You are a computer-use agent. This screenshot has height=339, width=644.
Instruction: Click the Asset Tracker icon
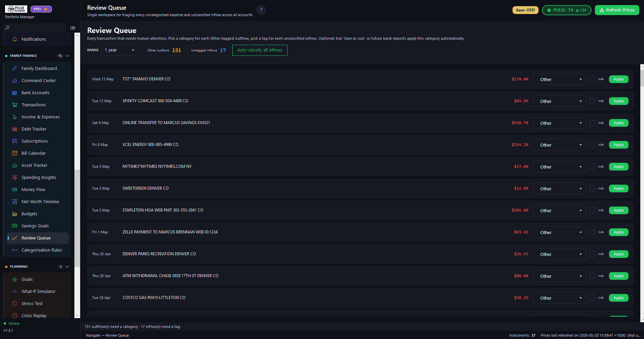pyautogui.click(x=14, y=165)
